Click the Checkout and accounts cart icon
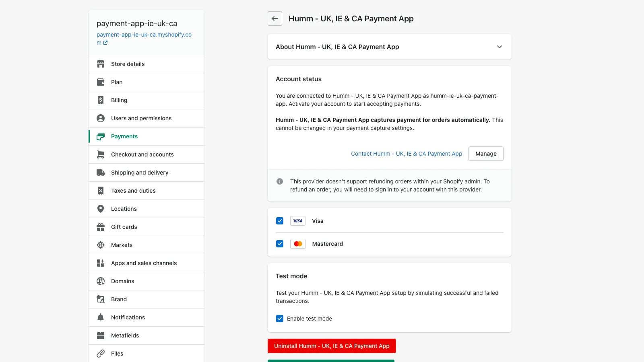This screenshot has height=362, width=644. (x=101, y=154)
